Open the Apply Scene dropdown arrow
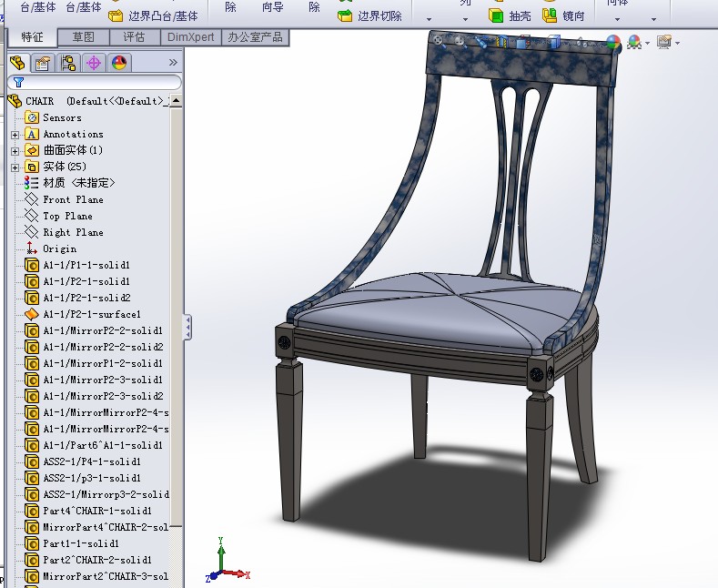This screenshot has width=718, height=588. [647, 44]
